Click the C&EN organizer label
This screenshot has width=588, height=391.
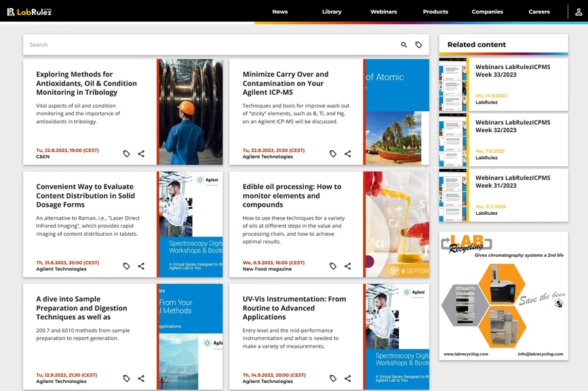click(43, 157)
